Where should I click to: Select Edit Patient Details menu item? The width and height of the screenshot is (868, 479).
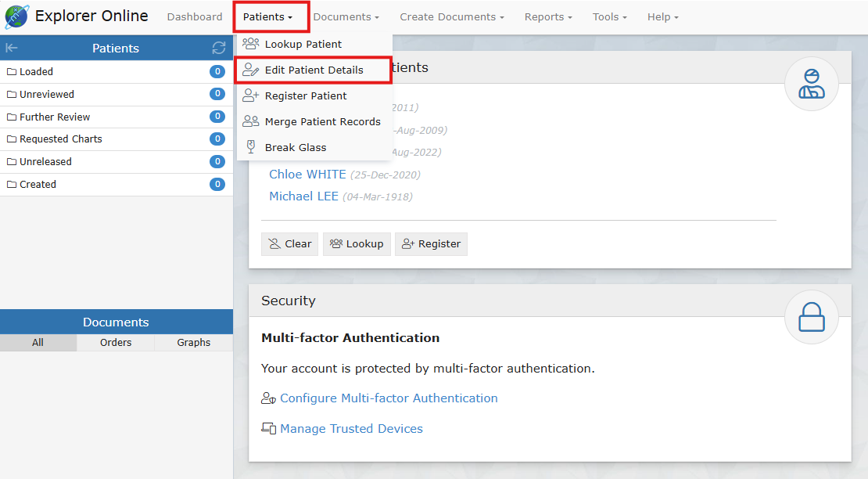314,70
